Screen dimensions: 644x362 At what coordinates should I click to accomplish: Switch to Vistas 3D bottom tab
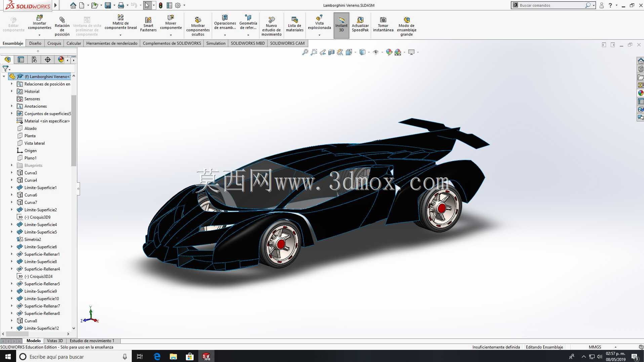[55, 341]
